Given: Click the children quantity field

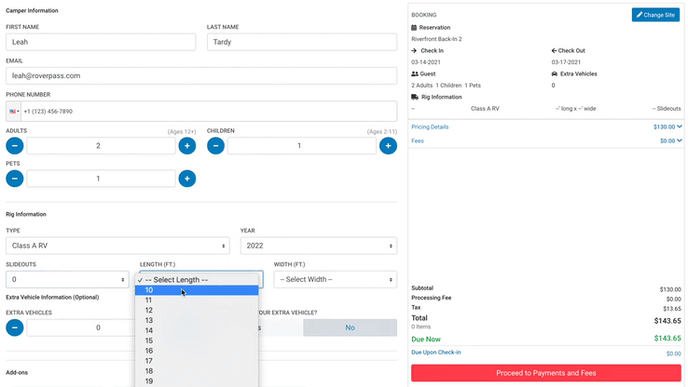Looking at the screenshot, I should 302,146.
